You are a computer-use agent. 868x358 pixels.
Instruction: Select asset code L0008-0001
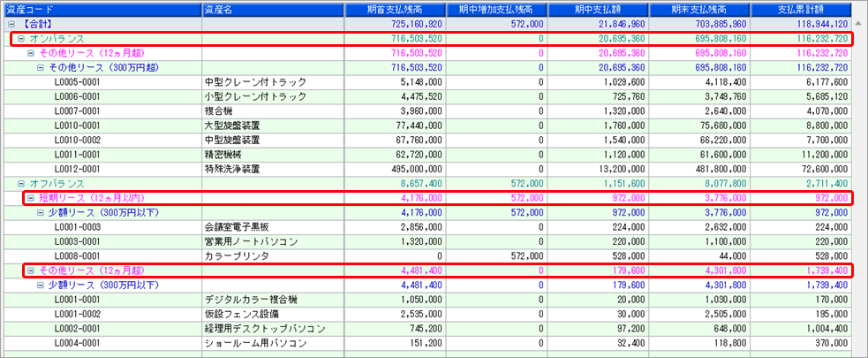(78, 256)
